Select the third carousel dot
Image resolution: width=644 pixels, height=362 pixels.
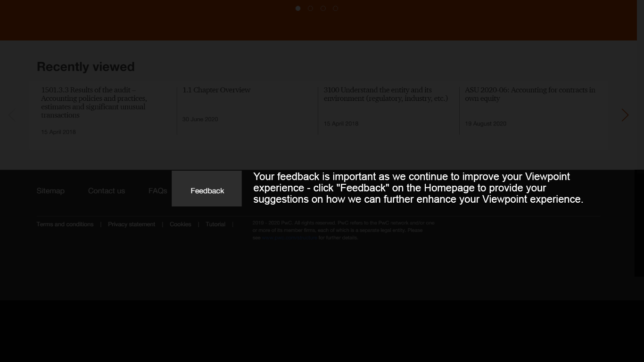[323, 8]
